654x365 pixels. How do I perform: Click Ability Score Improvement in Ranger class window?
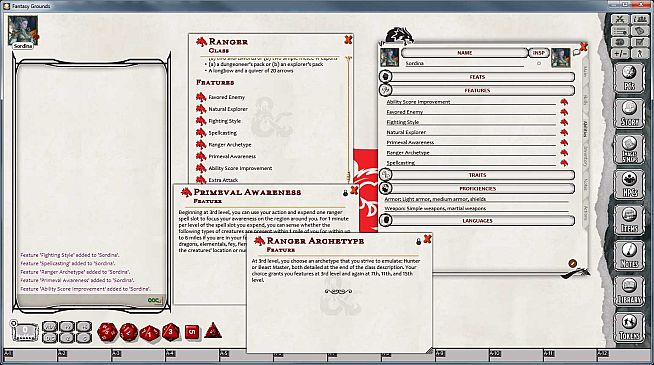[x=240, y=168]
